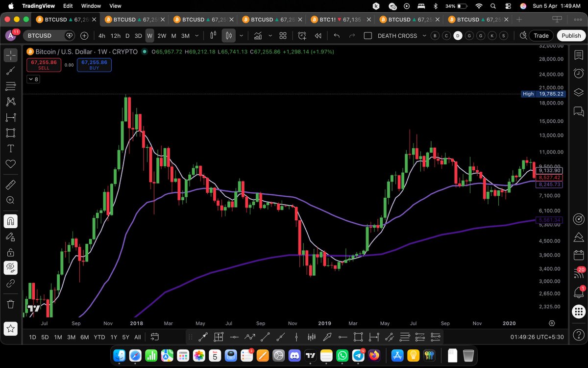Open the XABCD patterns tool group
This screenshot has height=368, width=588.
[11, 102]
